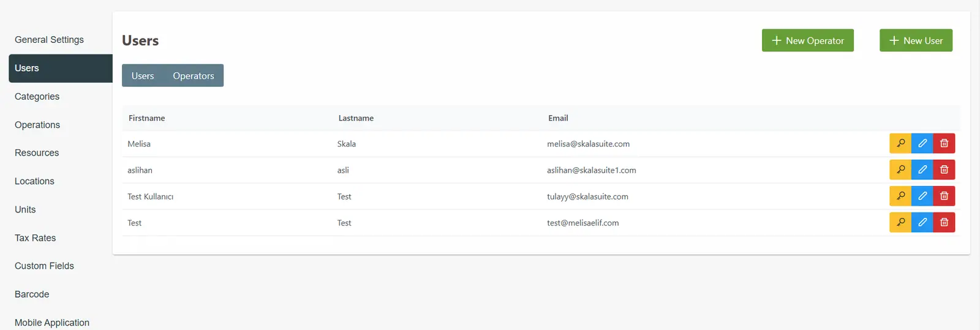View details of test@melisaelif.com user
The image size is (980, 330).
click(900, 222)
